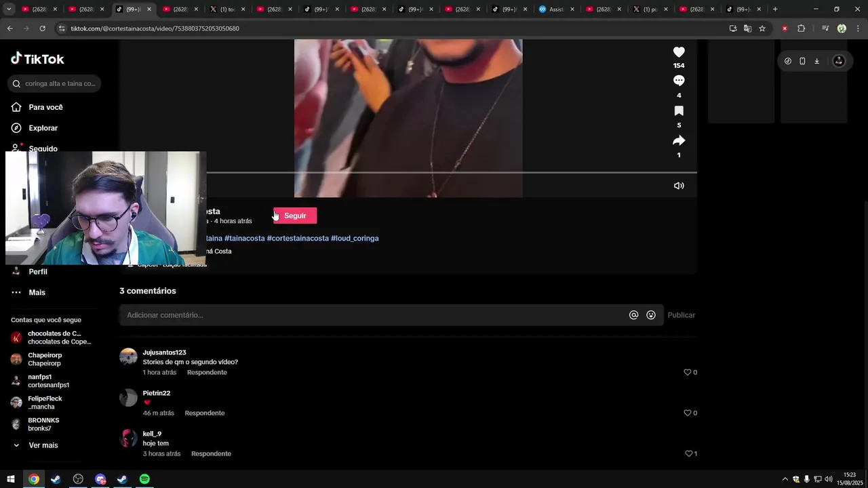Open nanfps1 followed account
Viewport: 868px width, 488px height.
41,381
